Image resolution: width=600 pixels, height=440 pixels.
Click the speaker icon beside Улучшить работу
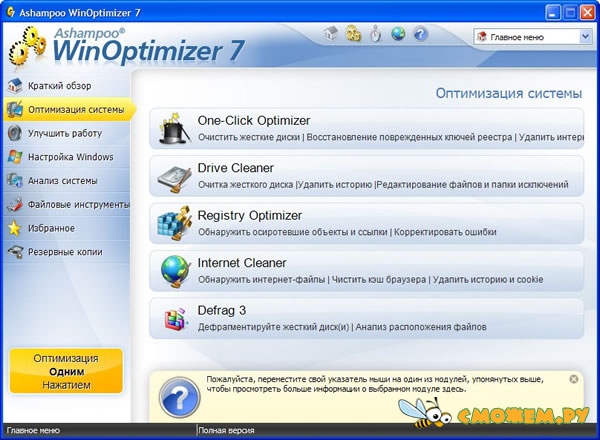coord(15,133)
